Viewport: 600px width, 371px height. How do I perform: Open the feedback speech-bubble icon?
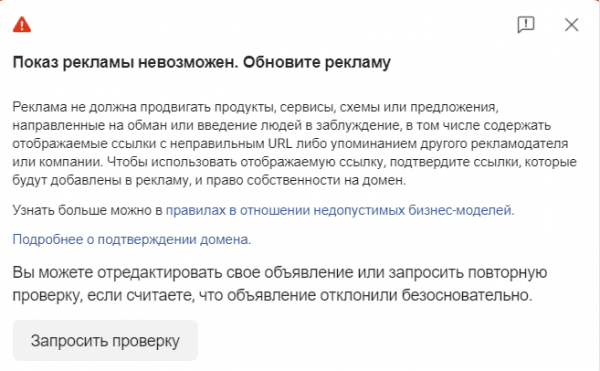tap(526, 25)
